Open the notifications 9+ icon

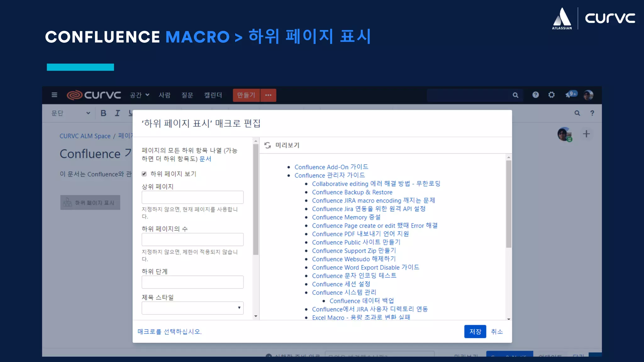click(x=571, y=94)
